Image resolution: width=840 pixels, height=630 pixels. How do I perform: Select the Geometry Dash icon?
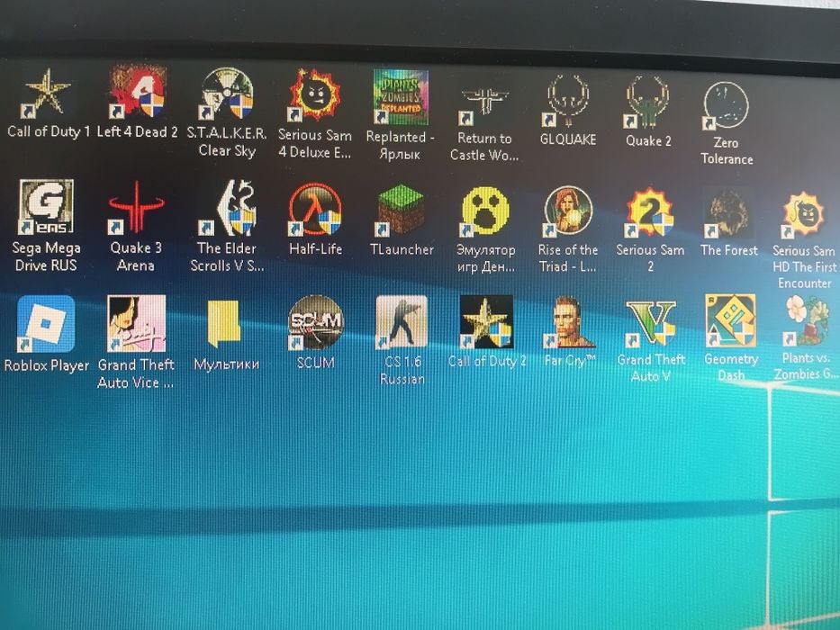tap(731, 320)
